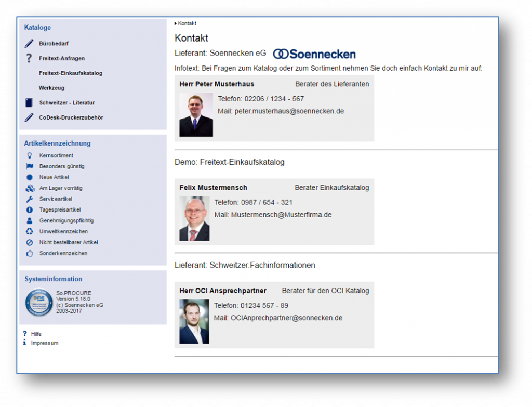Click the Berater des Lieferanten label
The height and width of the screenshot is (407, 532).
pos(332,84)
